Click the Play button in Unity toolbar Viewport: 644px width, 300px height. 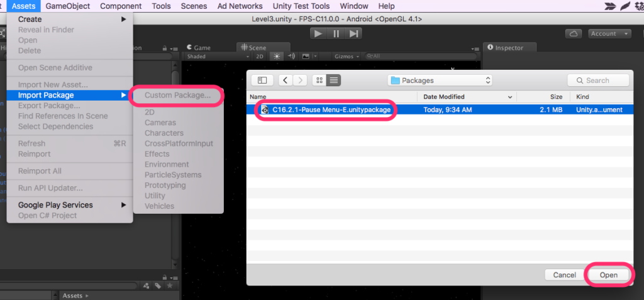318,34
